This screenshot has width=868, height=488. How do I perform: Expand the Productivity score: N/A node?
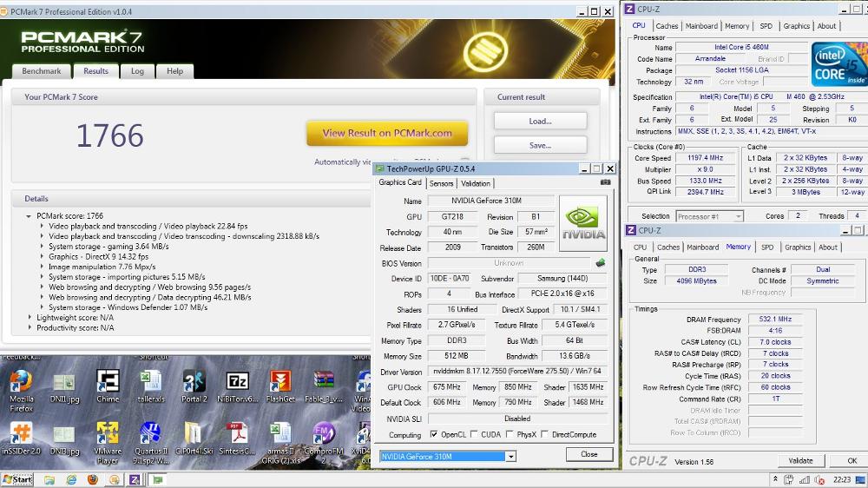(x=30, y=327)
